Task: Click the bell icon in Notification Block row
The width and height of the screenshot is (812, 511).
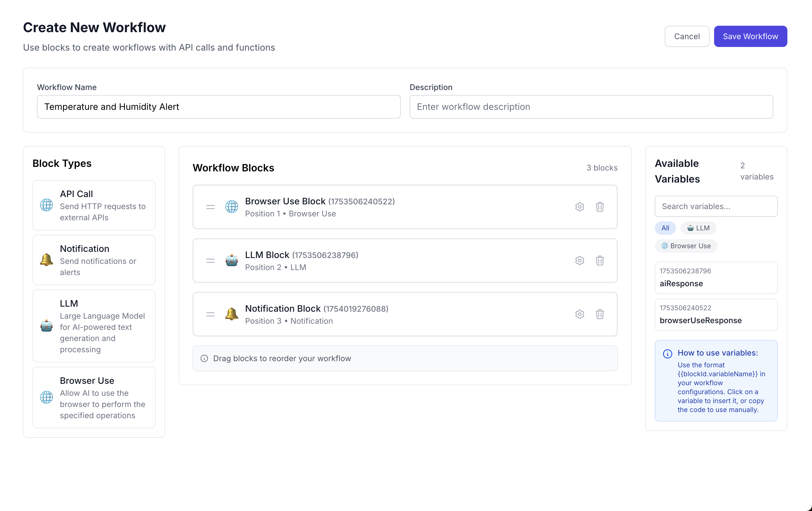Action: coord(232,314)
